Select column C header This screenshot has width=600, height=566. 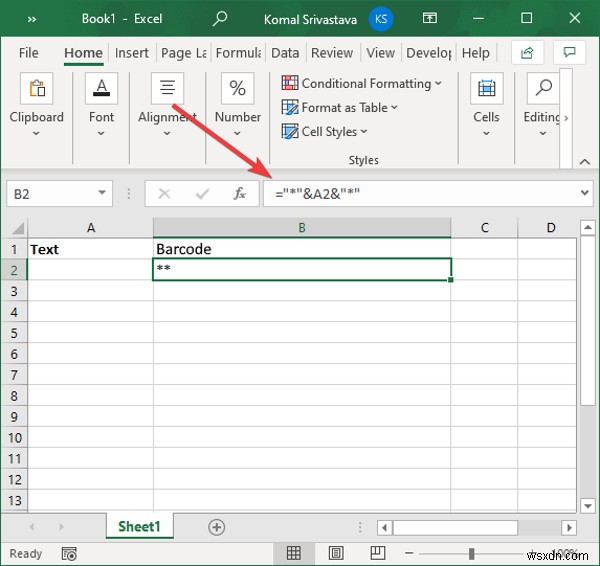484,228
